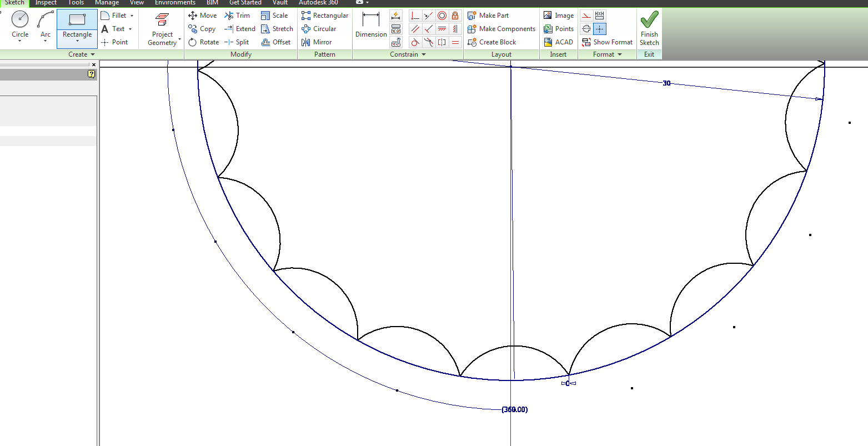868x446 pixels.
Task: Apply the Parallel constraint
Action: 415,29
